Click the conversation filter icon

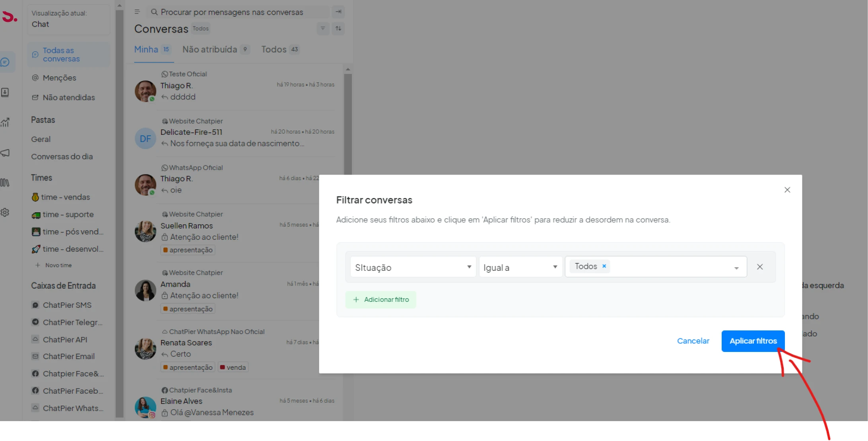pos(323,28)
